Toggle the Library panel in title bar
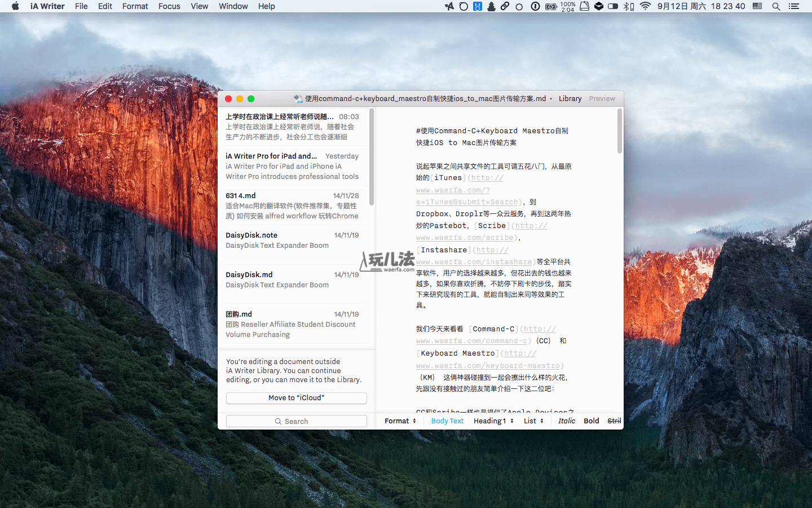Screen dimensions: 812x508 coord(570,98)
